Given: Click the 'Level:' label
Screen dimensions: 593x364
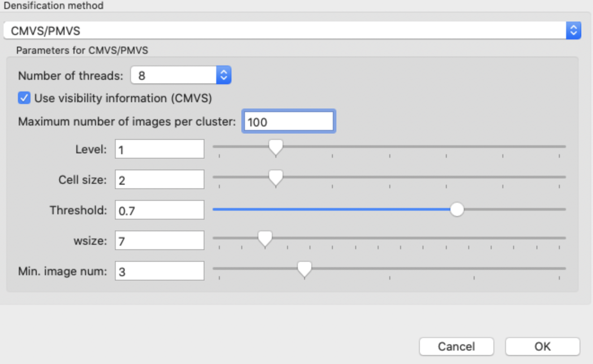Looking at the screenshot, I should click(x=91, y=149).
